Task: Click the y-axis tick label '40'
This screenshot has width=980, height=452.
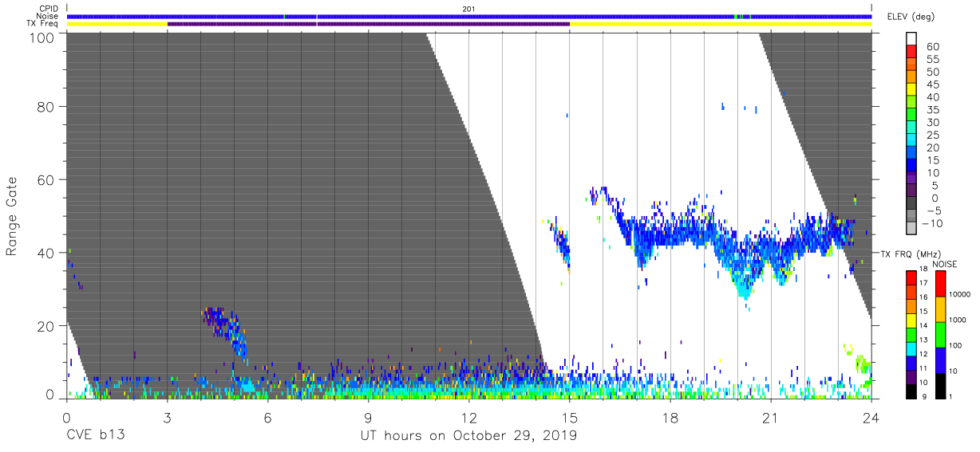Action: pos(45,252)
